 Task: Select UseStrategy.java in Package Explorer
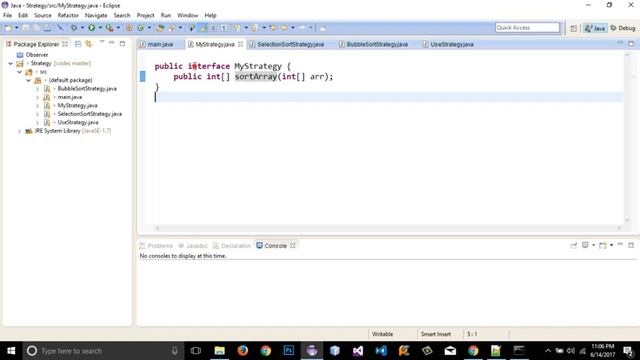point(78,122)
